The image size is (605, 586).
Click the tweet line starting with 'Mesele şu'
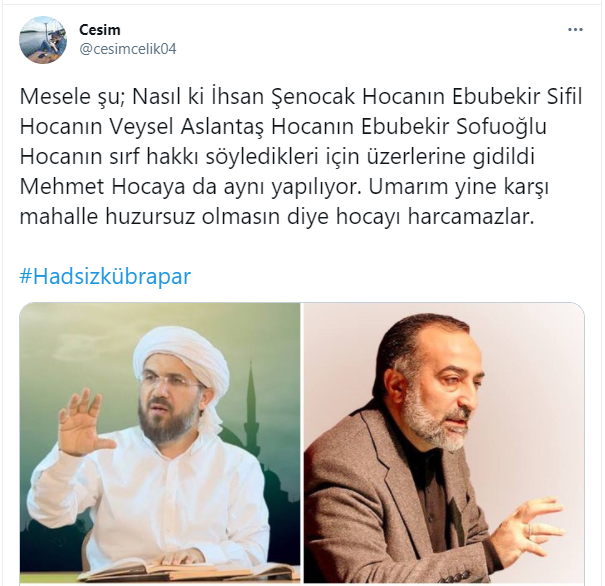pos(301,96)
